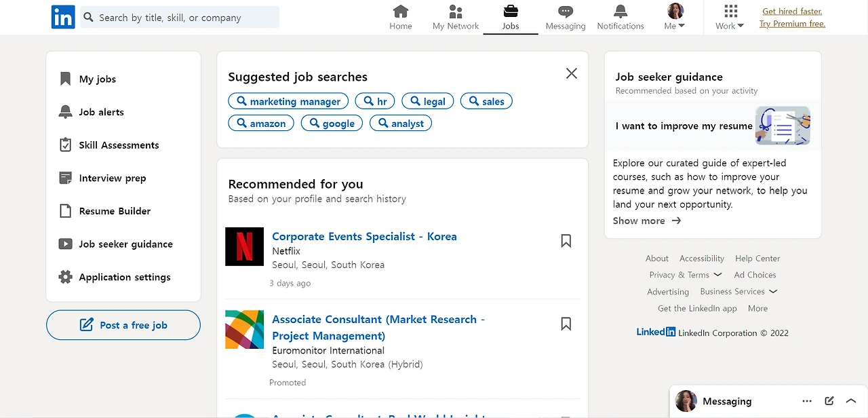Open the Messaging nav icon
Image resolution: width=868 pixels, height=418 pixels.
point(566,12)
